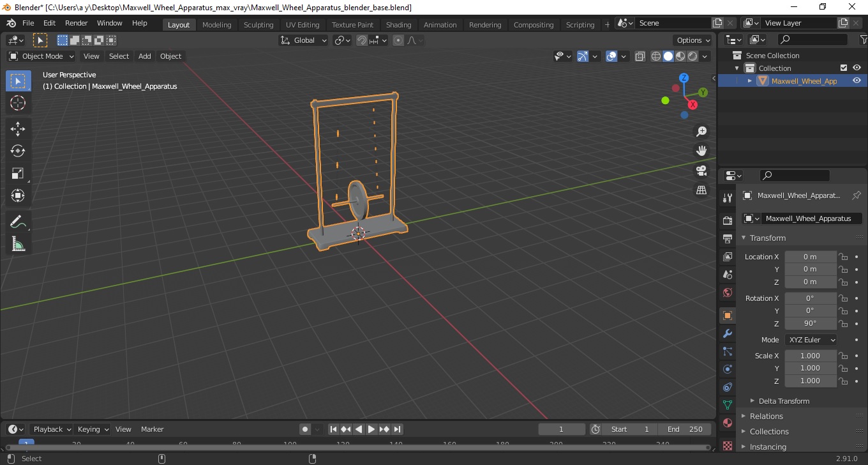
Task: Click the Pan view hand icon
Action: (x=701, y=151)
